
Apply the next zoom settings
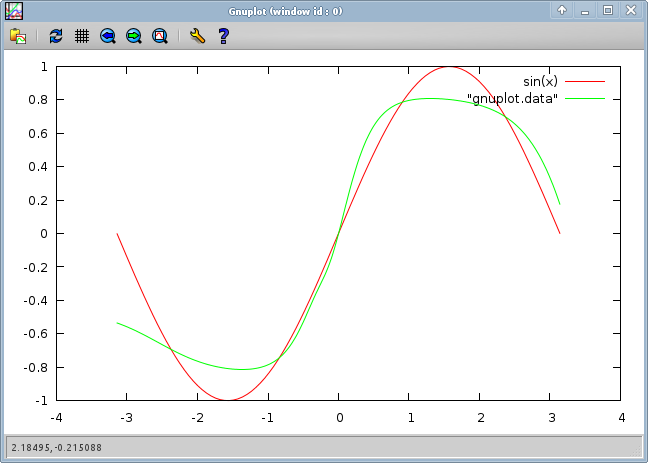pyautogui.click(x=134, y=36)
